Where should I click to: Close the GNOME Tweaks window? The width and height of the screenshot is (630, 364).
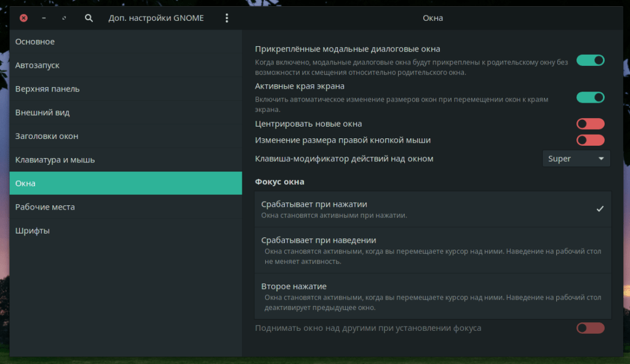(23, 18)
